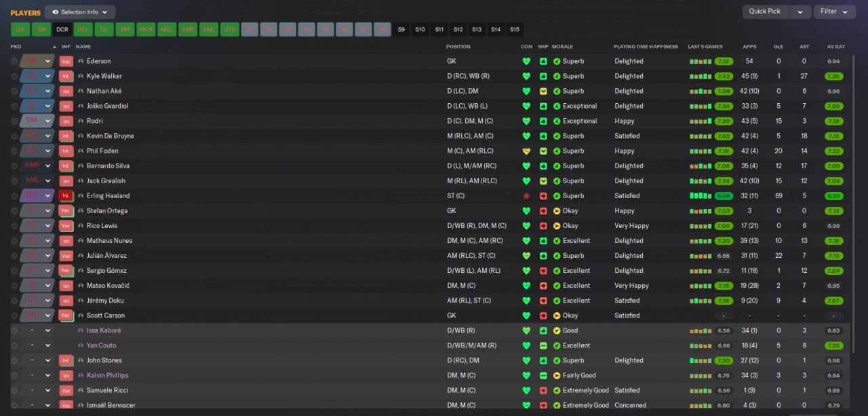Select the STC position tab
This screenshot has height=416, width=868.
pyautogui.click(x=230, y=30)
